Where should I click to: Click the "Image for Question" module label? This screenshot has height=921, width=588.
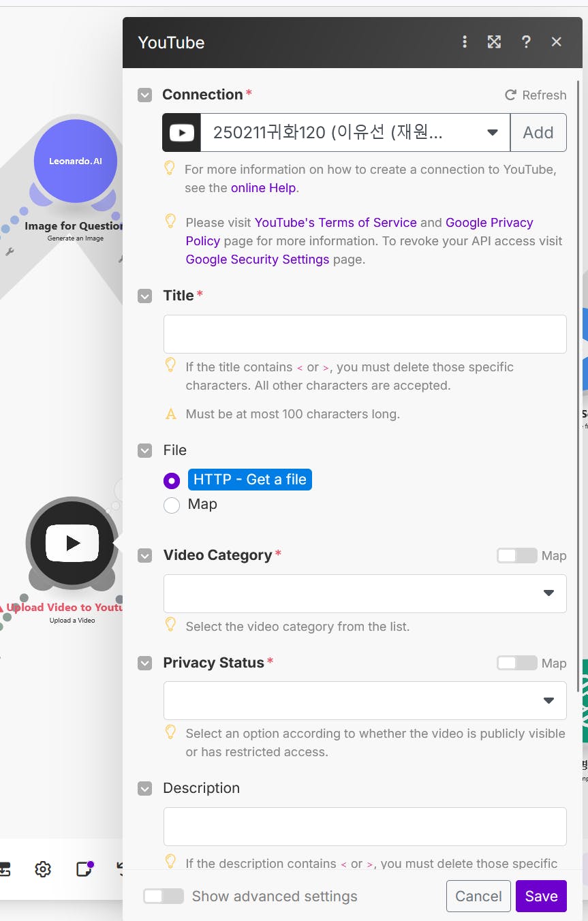[x=74, y=226]
